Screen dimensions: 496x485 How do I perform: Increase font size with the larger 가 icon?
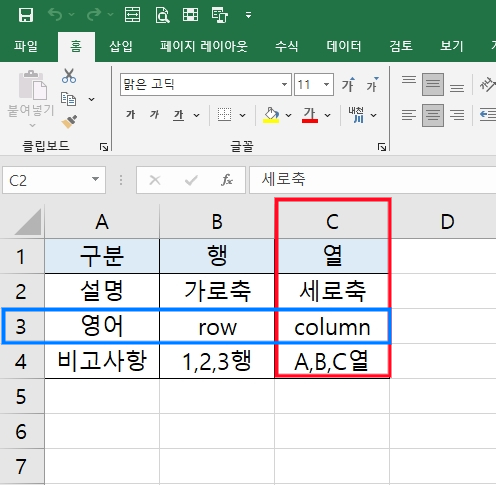[x=348, y=84]
